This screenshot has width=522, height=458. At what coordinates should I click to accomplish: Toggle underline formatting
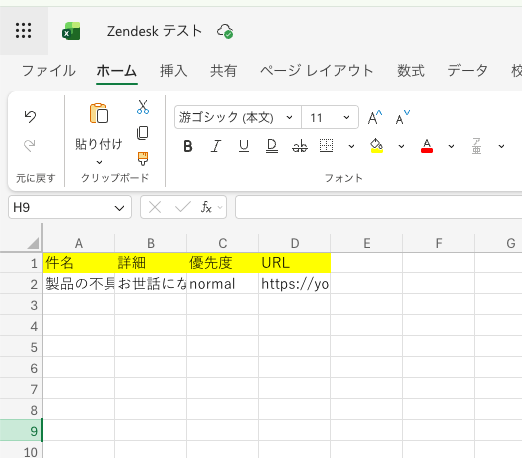[x=244, y=146]
